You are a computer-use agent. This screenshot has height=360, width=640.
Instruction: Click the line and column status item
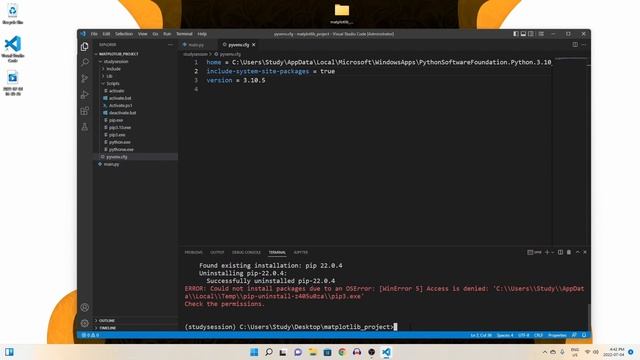click(481, 336)
